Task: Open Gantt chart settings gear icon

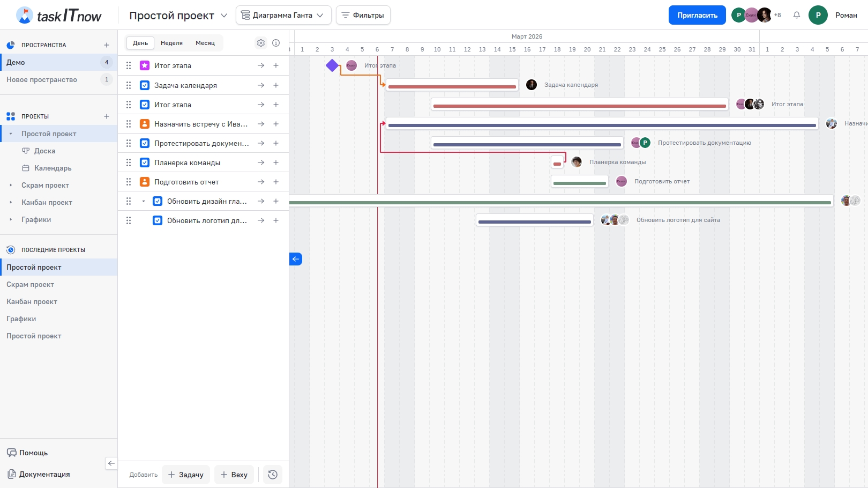Action: click(x=261, y=43)
